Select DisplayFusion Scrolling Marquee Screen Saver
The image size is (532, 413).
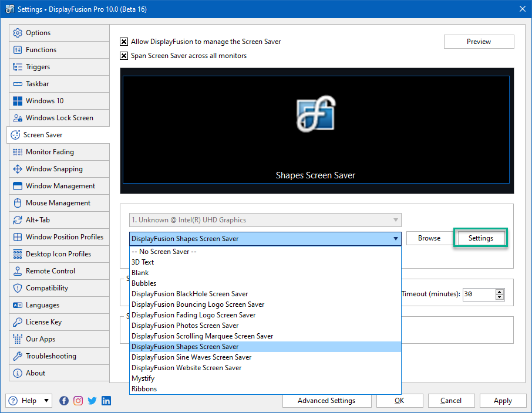pyautogui.click(x=265, y=336)
